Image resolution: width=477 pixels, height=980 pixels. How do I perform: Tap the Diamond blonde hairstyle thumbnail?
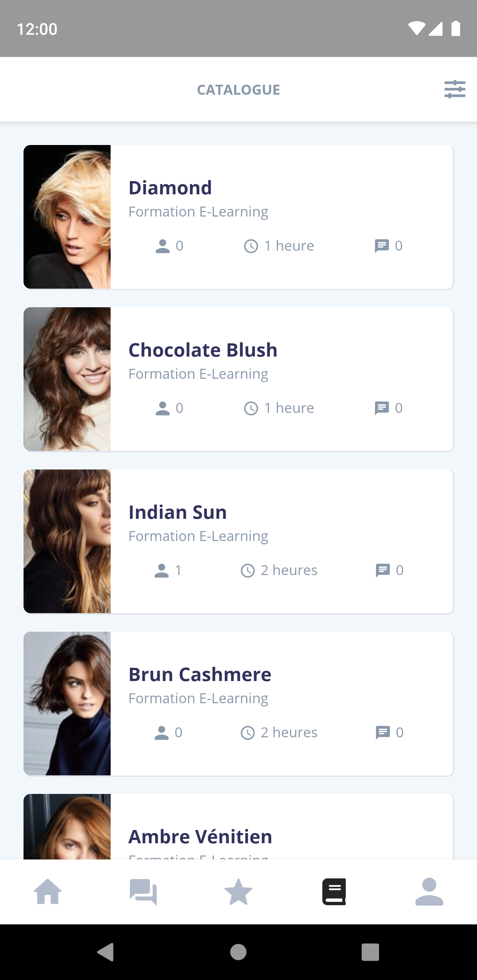[x=67, y=217]
